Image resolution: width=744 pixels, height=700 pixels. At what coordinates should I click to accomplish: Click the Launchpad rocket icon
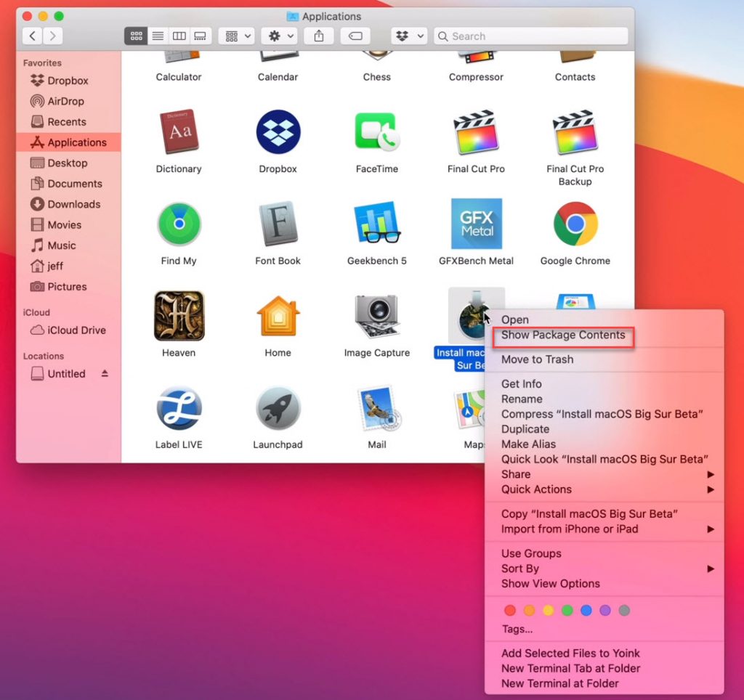278,407
